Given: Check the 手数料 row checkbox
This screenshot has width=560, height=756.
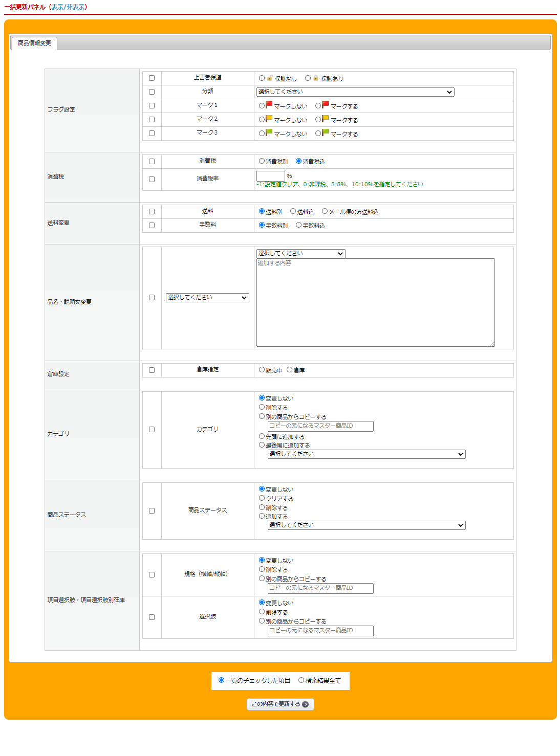Looking at the screenshot, I should pos(152,226).
